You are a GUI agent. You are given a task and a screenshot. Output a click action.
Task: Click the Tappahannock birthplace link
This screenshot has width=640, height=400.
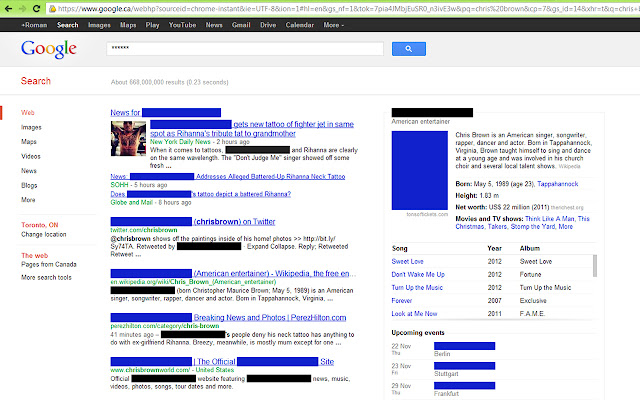(x=558, y=184)
